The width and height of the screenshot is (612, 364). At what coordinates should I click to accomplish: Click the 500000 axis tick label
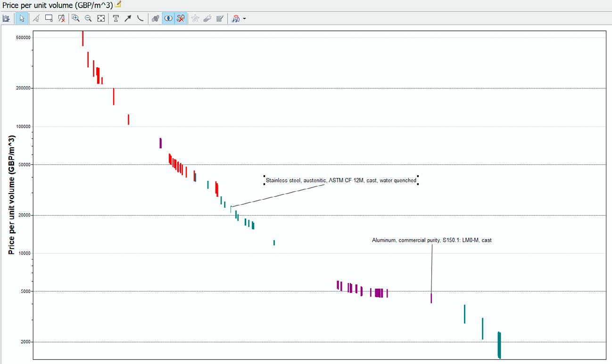(x=22, y=38)
